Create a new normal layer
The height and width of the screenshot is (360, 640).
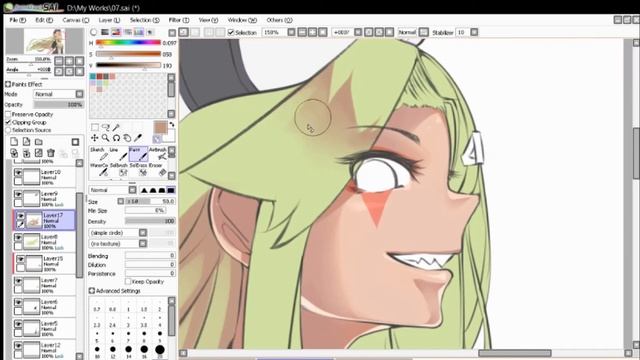pos(14,142)
